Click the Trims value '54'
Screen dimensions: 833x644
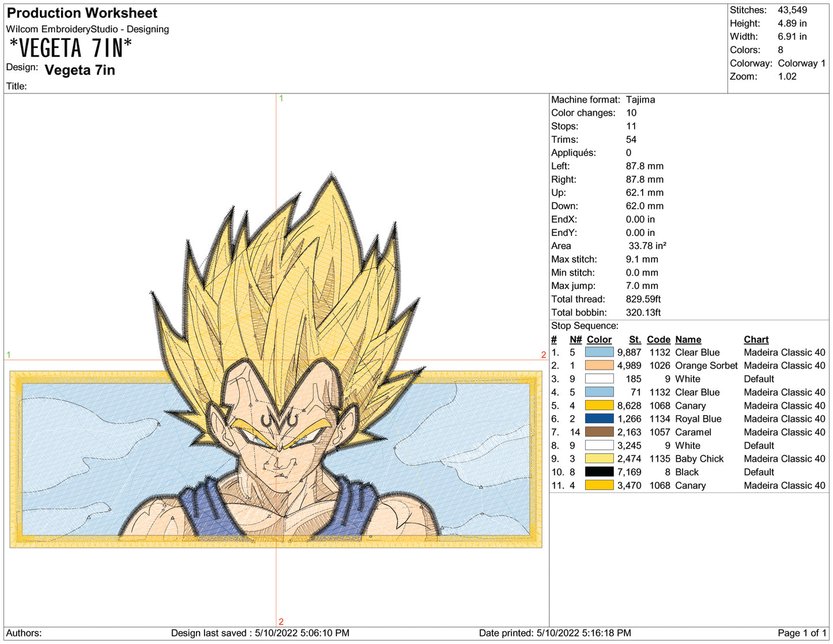point(631,140)
